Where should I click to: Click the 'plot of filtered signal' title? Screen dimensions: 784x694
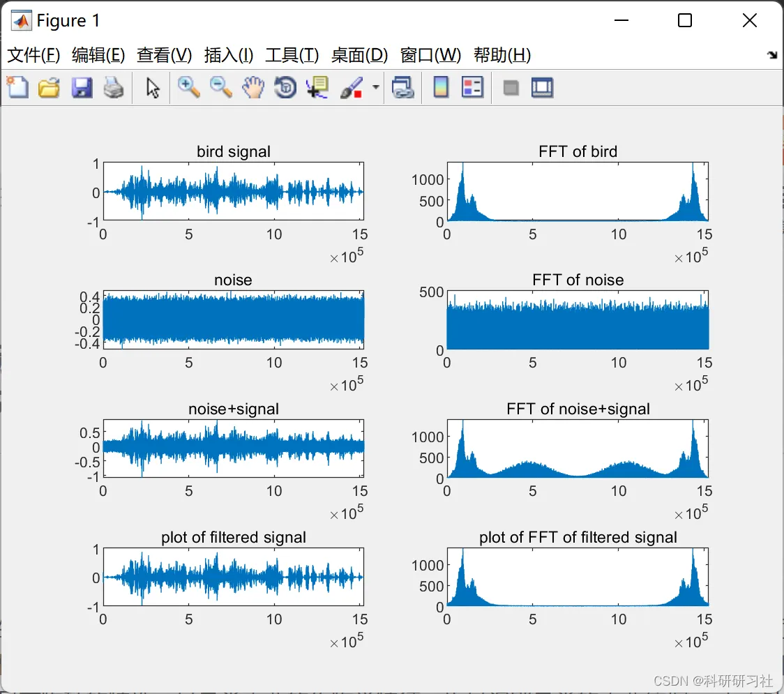click(234, 538)
